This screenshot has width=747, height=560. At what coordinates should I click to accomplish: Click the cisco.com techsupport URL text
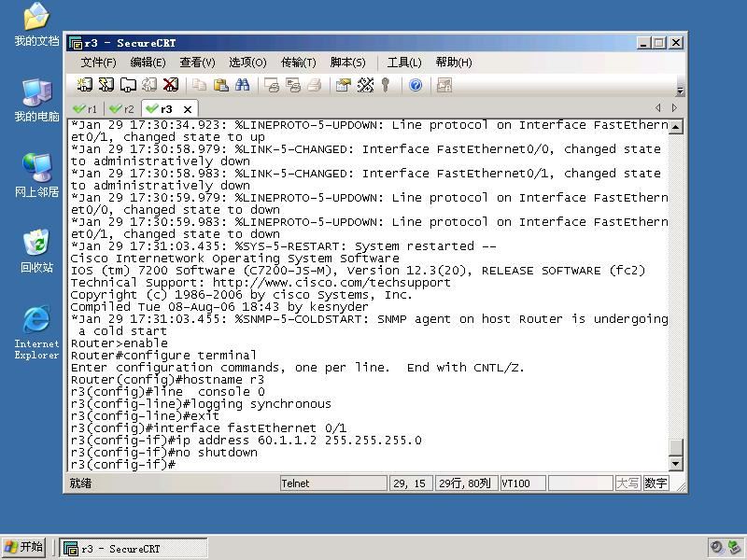tap(331, 283)
